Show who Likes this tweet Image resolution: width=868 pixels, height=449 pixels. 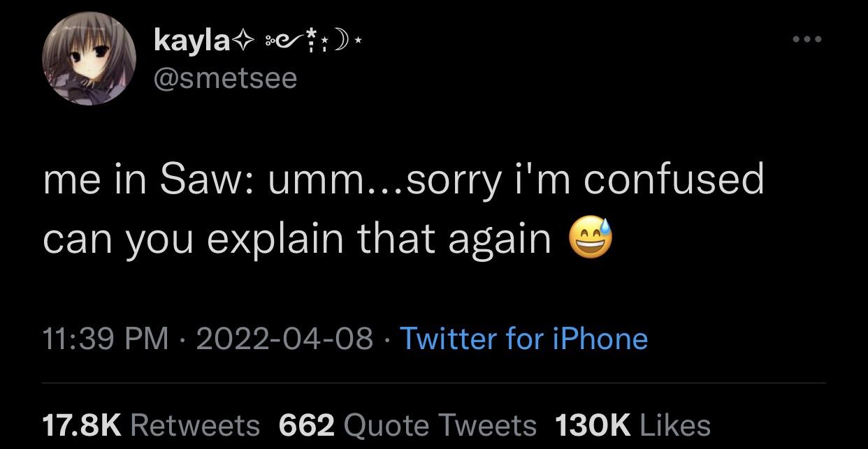pos(675,425)
